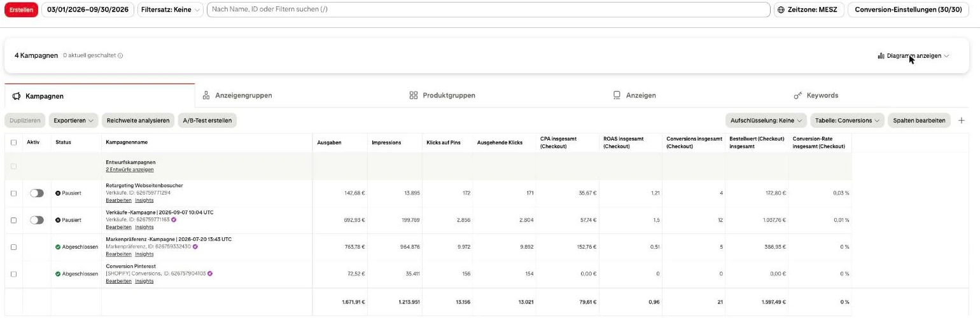980x318 pixels.
Task: Click the red Erstellen button
Action: 21,10
